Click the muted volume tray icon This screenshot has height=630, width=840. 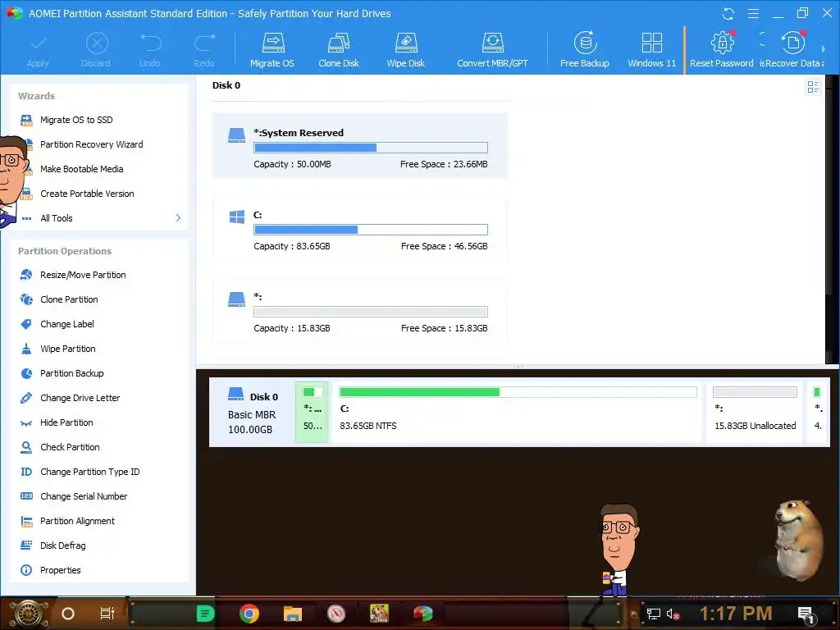click(673, 614)
